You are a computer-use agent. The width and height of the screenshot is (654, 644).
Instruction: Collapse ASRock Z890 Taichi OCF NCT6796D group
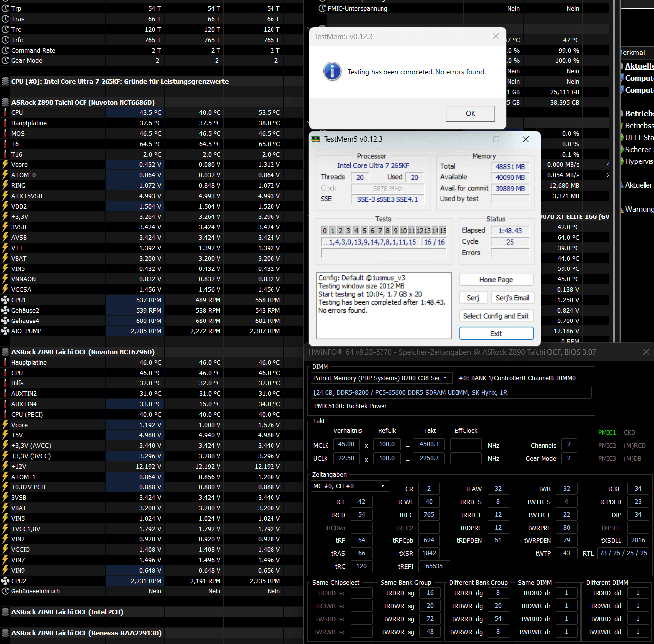tap(5, 352)
